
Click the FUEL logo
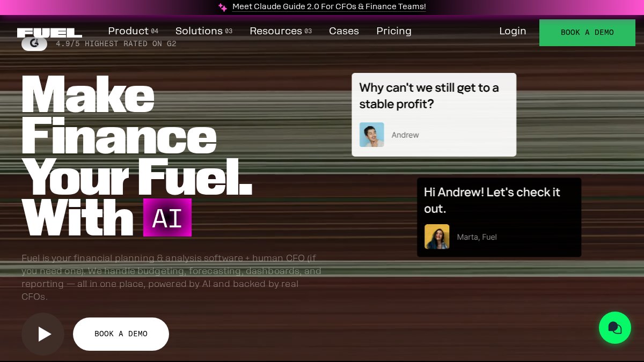point(49,33)
